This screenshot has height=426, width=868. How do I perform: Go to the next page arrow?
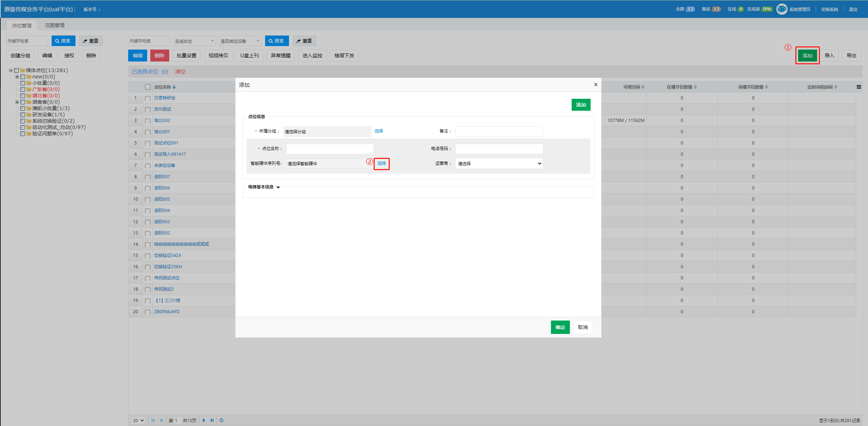coord(204,420)
